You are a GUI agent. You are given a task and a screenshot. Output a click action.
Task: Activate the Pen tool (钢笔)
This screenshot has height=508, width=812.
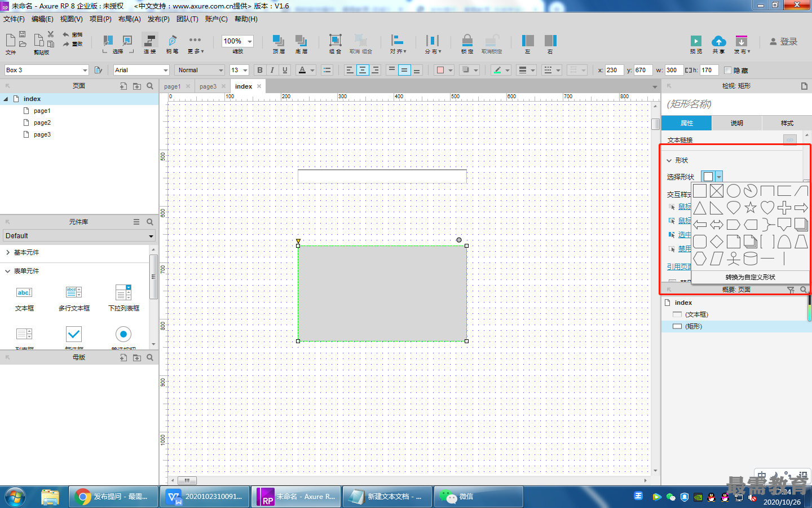pyautogui.click(x=173, y=44)
